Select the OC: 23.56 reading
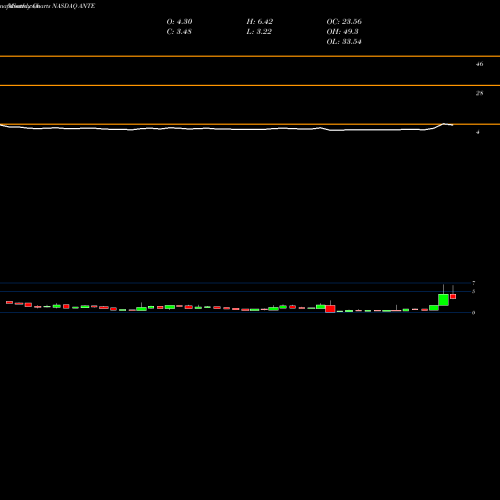Screen dimensions: 500x500 344,22
